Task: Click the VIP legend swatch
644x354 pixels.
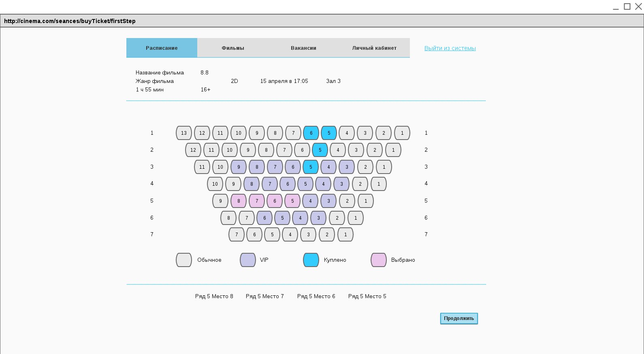Action: tap(248, 260)
